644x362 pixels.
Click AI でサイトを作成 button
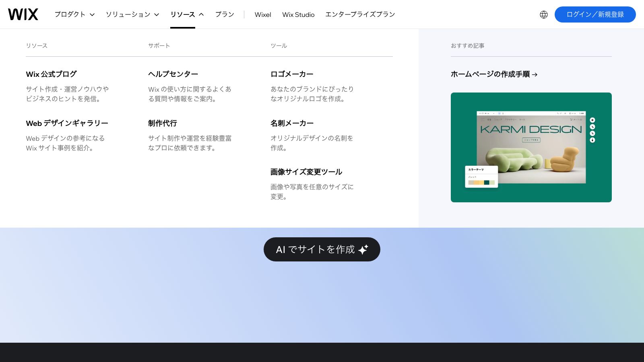[x=322, y=249]
